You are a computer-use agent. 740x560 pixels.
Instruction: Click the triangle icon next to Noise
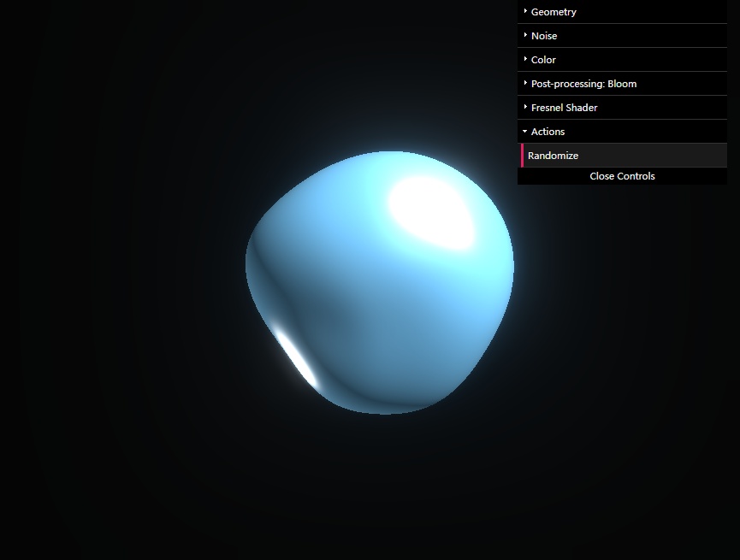pyautogui.click(x=525, y=35)
